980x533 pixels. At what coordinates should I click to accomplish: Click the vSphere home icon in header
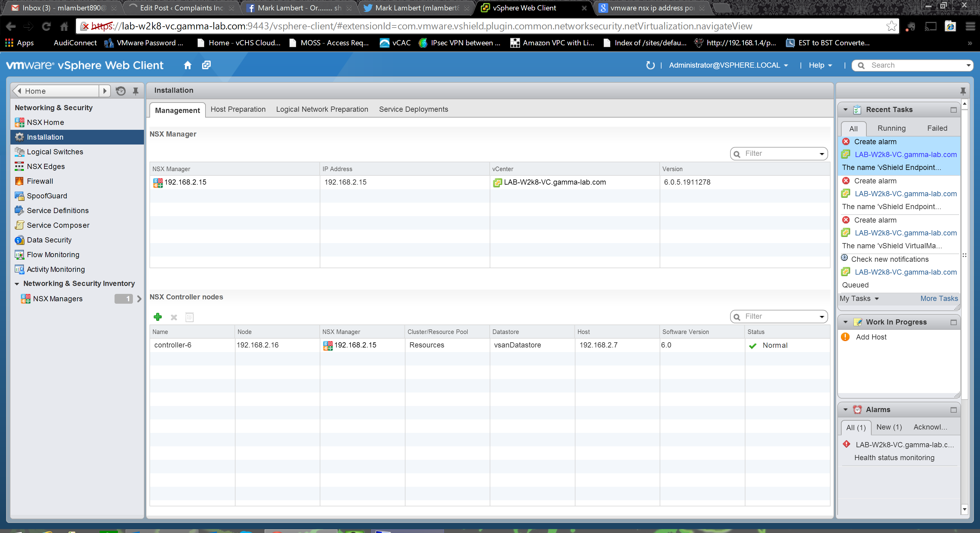(187, 65)
